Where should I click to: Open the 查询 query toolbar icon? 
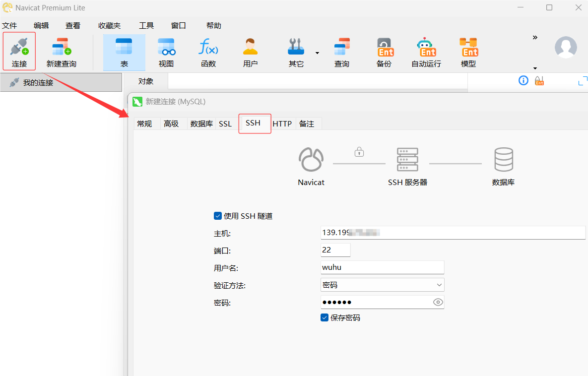(x=341, y=53)
